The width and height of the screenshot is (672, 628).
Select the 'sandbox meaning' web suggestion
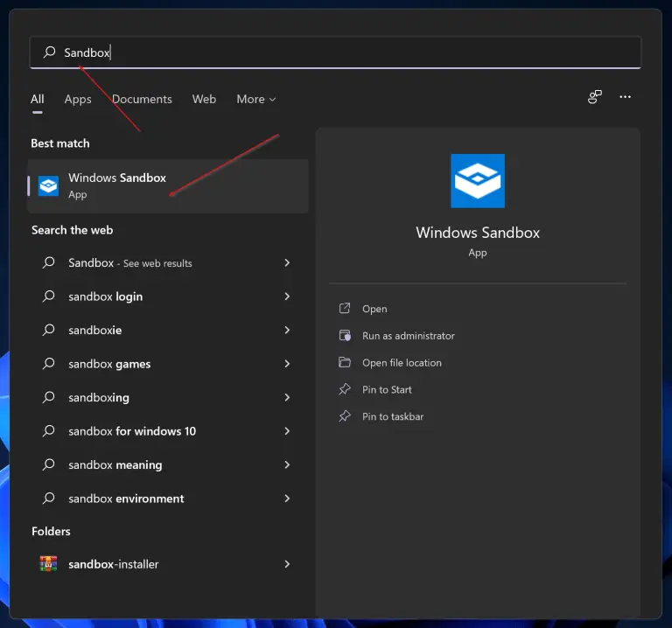168,464
